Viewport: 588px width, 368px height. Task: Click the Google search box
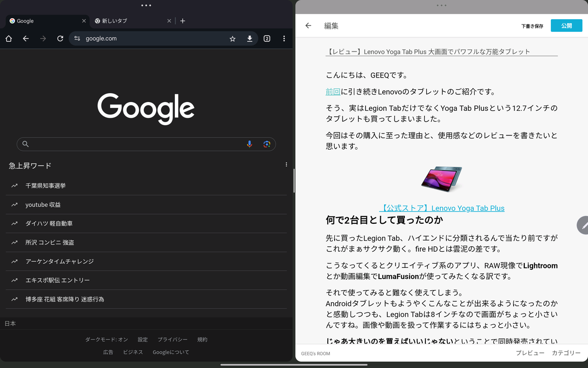pos(146,144)
